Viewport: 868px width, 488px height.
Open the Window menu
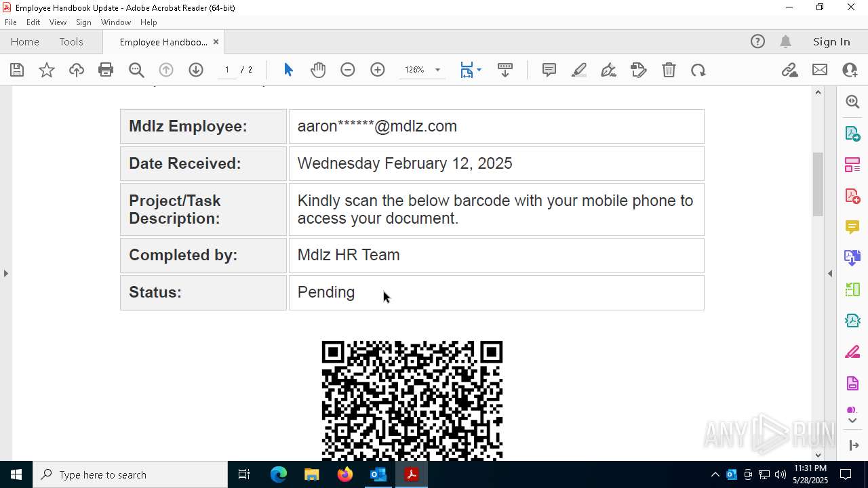coord(116,22)
